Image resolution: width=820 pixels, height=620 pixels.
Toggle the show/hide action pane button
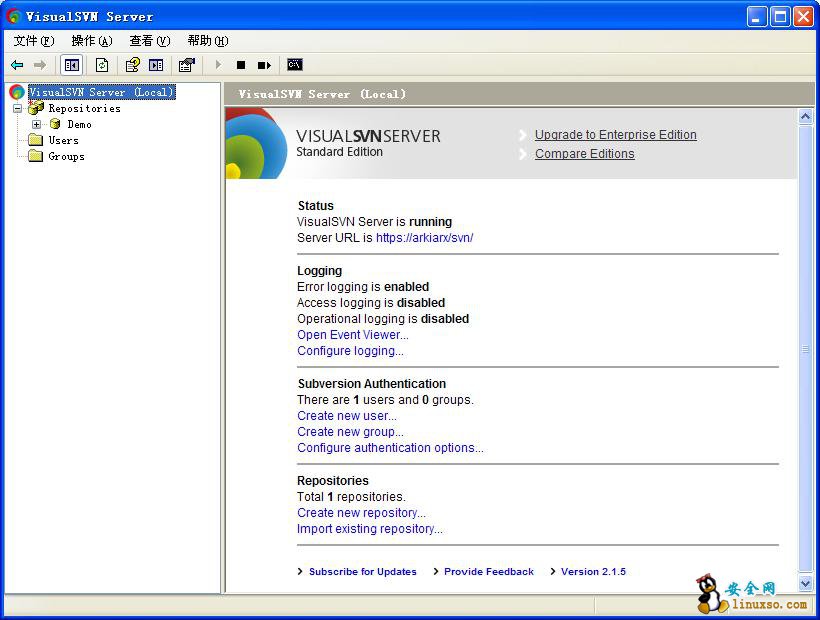[x=156, y=65]
